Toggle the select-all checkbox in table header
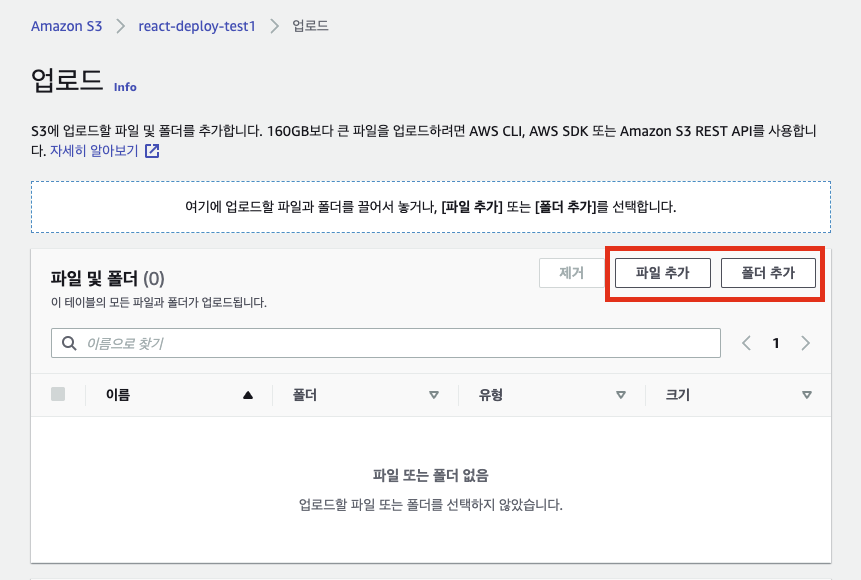861x580 pixels. (x=58, y=394)
